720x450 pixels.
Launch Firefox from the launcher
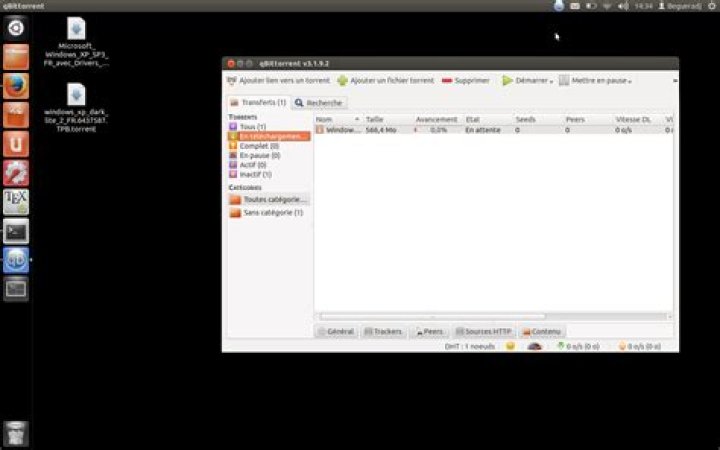click(x=16, y=86)
